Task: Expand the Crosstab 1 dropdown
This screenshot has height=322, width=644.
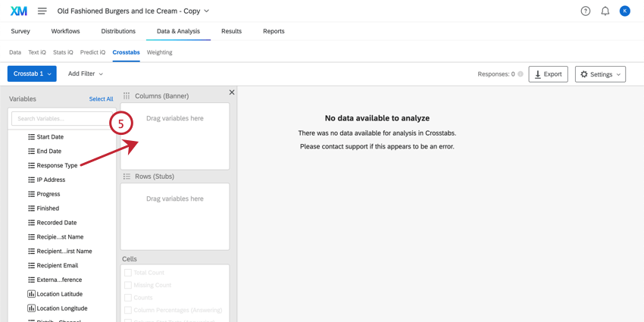Action: click(x=32, y=73)
